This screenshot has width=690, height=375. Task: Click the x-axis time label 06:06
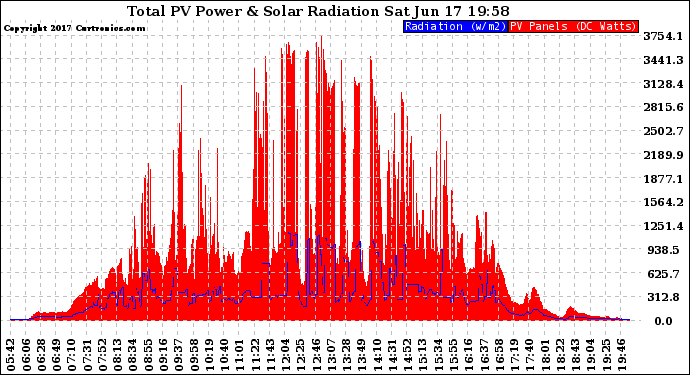[26, 355]
